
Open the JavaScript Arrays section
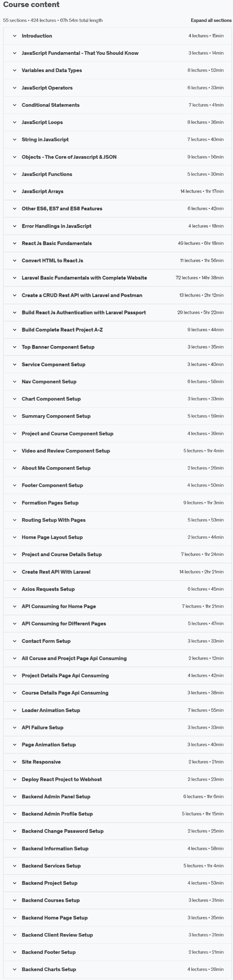43,191
